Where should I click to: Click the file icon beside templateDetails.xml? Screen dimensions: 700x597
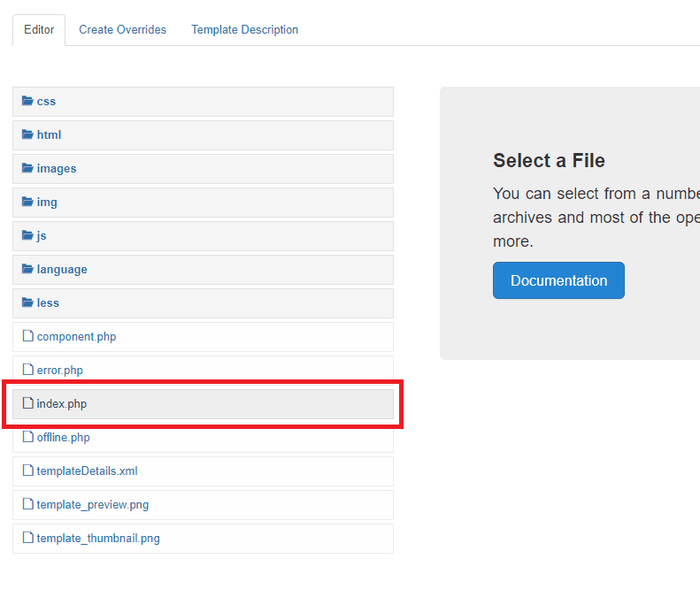point(28,471)
